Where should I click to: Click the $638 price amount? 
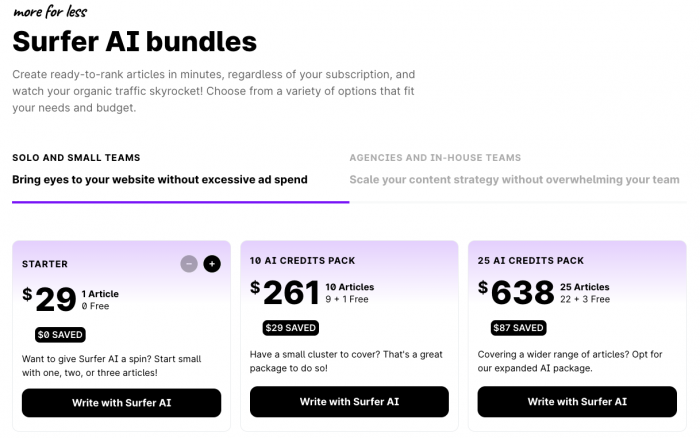click(516, 292)
